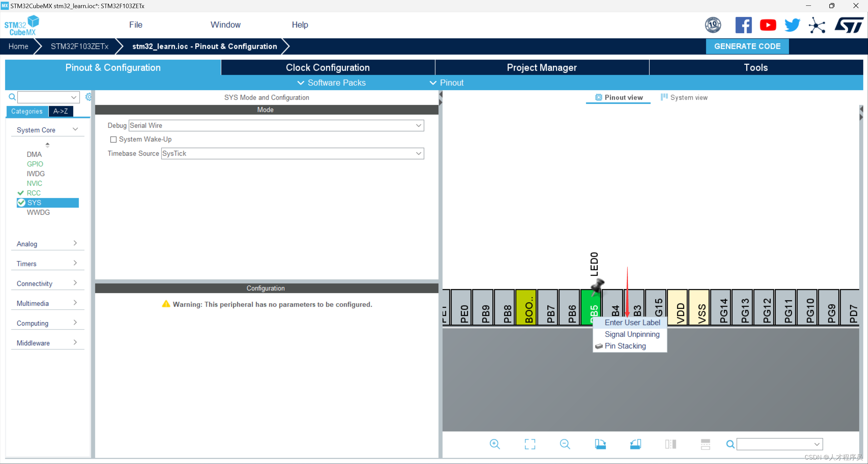Switch to A->Z sorting tab
The width and height of the screenshot is (868, 464).
[61, 111]
